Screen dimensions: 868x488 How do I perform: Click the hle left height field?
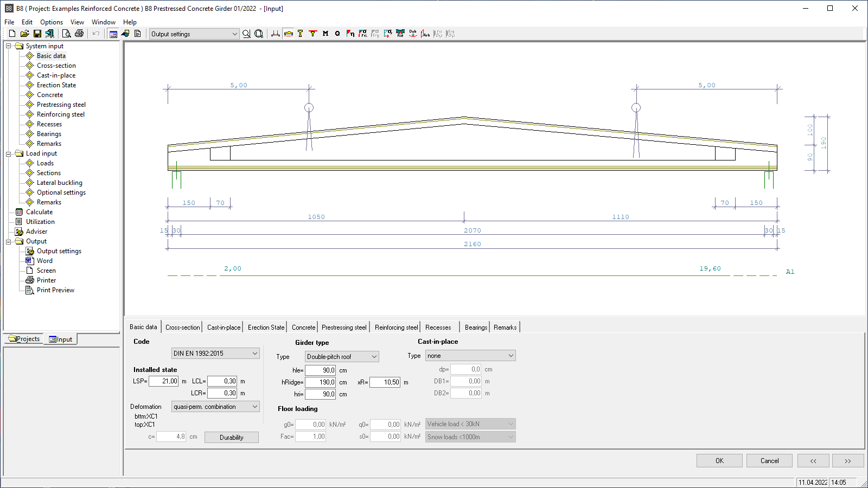tap(320, 370)
